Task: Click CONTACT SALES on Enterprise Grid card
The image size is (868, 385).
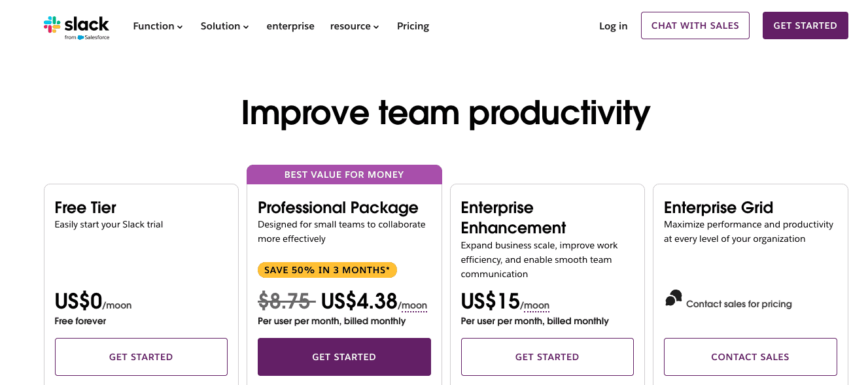Action: pos(750,357)
